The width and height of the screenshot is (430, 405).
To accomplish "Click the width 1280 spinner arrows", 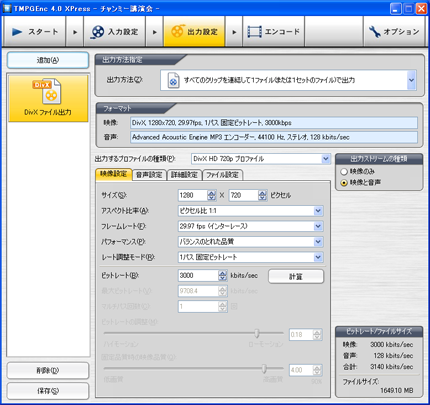I will (x=212, y=195).
